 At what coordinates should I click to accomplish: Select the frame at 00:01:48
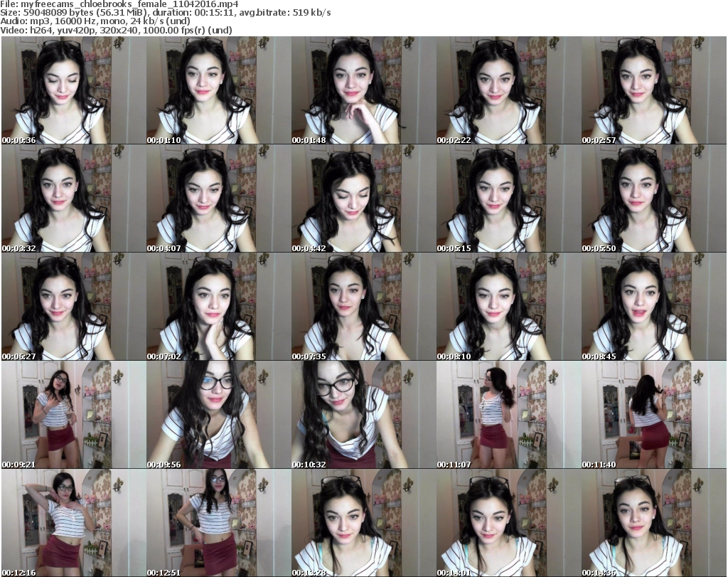(363, 91)
